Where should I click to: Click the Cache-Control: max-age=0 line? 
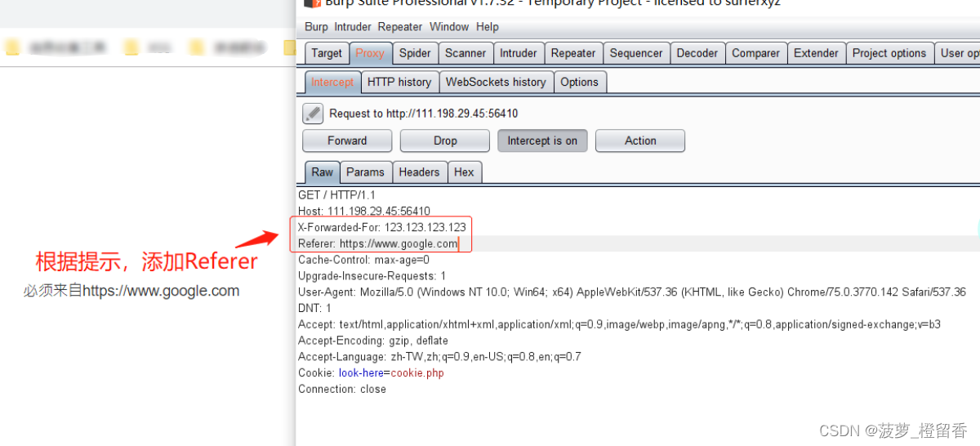click(363, 260)
